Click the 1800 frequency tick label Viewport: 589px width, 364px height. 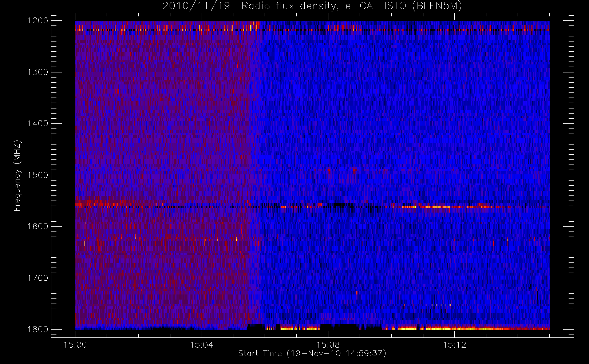[38, 329]
